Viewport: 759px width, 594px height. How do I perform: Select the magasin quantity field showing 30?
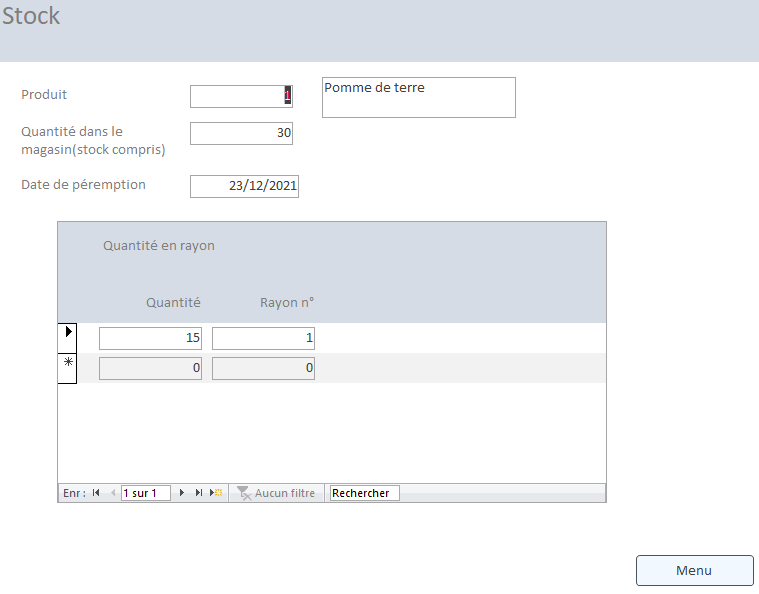pos(242,133)
